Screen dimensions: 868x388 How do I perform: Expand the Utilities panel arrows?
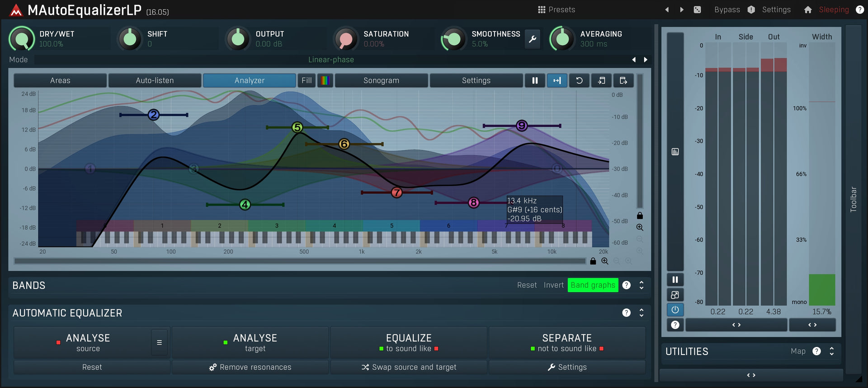click(832, 351)
